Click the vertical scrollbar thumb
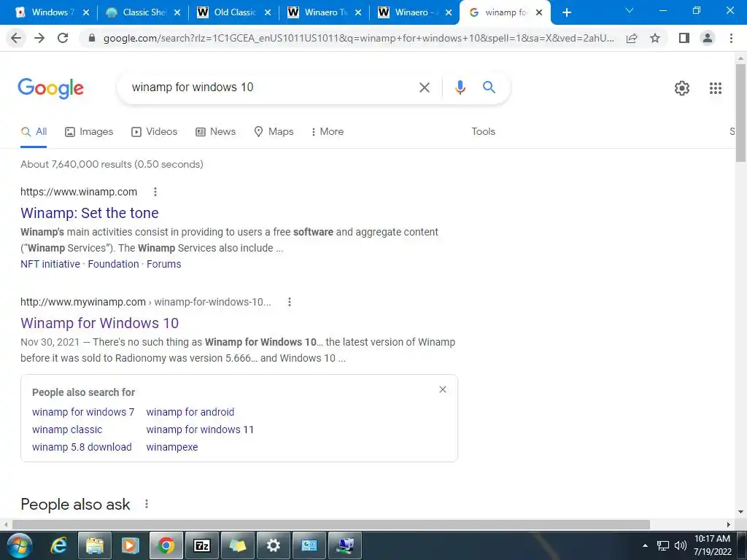747x560 pixels. (740, 113)
